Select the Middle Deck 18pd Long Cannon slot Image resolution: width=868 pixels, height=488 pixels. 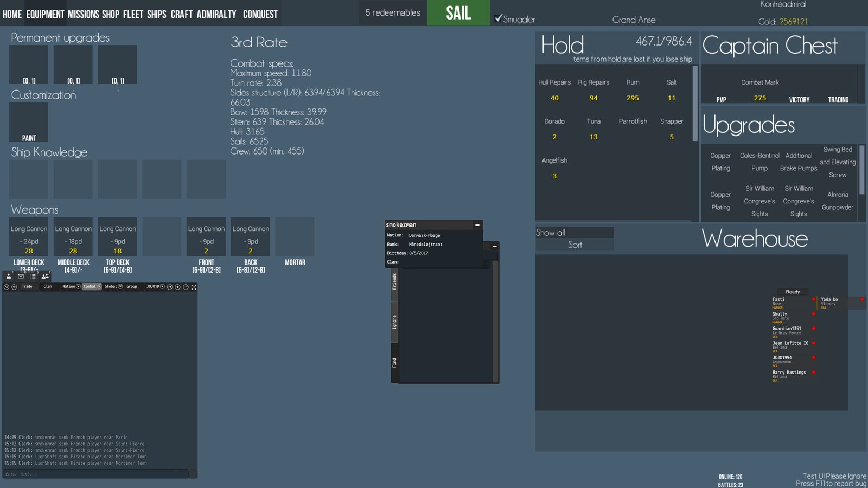point(73,237)
